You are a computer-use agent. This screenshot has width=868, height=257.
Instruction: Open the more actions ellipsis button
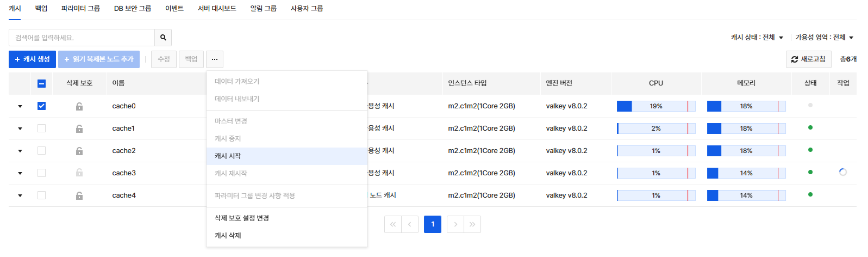[215, 59]
